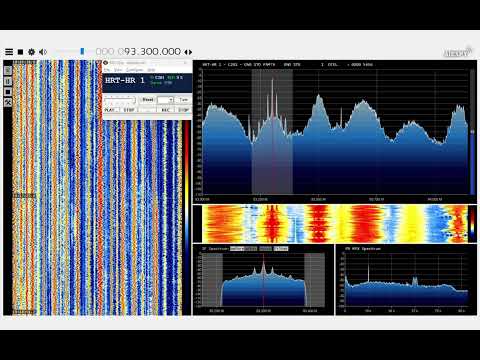Click the square stop icon in left sidebar
480x360 pixels.
(8, 92)
